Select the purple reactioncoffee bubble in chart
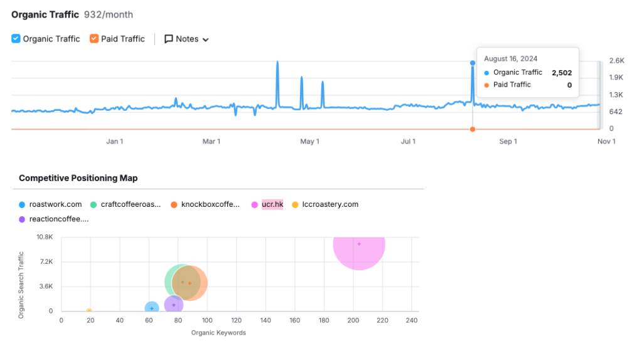 pos(173,305)
